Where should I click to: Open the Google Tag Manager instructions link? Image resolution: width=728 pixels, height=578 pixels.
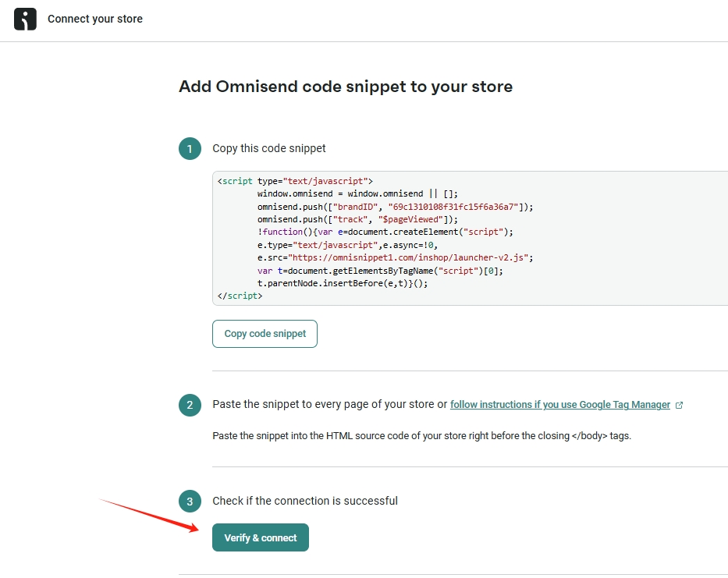(x=559, y=405)
